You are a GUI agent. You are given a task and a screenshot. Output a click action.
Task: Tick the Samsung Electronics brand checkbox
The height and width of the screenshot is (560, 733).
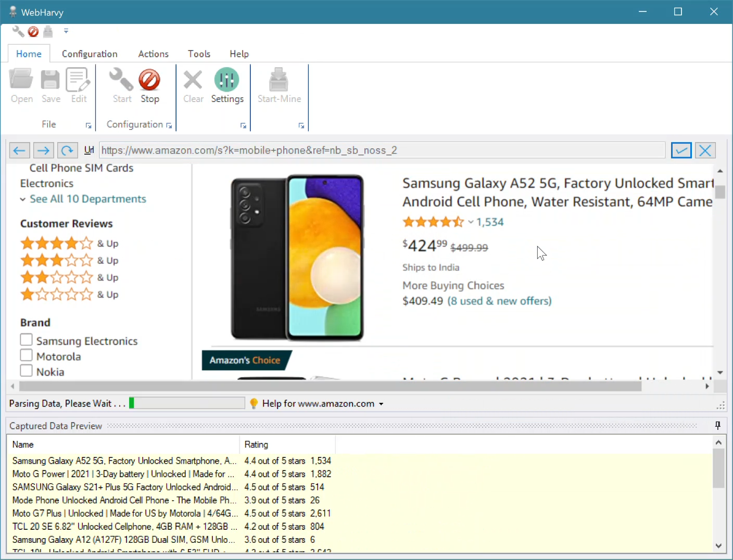26,340
